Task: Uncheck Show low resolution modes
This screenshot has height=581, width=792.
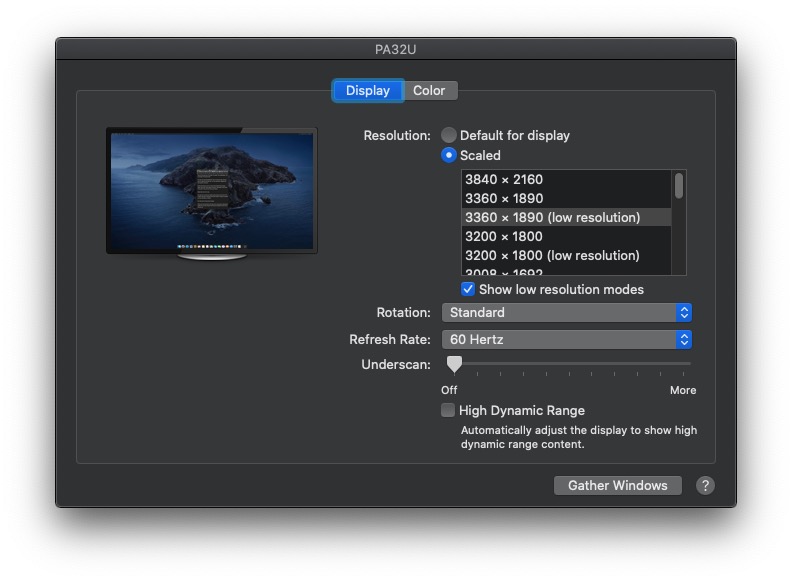Action: (468, 289)
